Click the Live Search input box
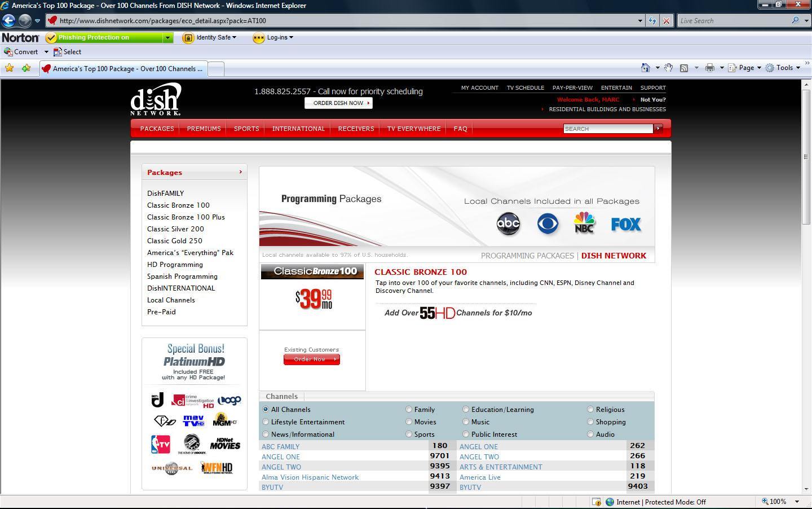The width and height of the screenshot is (812, 509). 734,21
